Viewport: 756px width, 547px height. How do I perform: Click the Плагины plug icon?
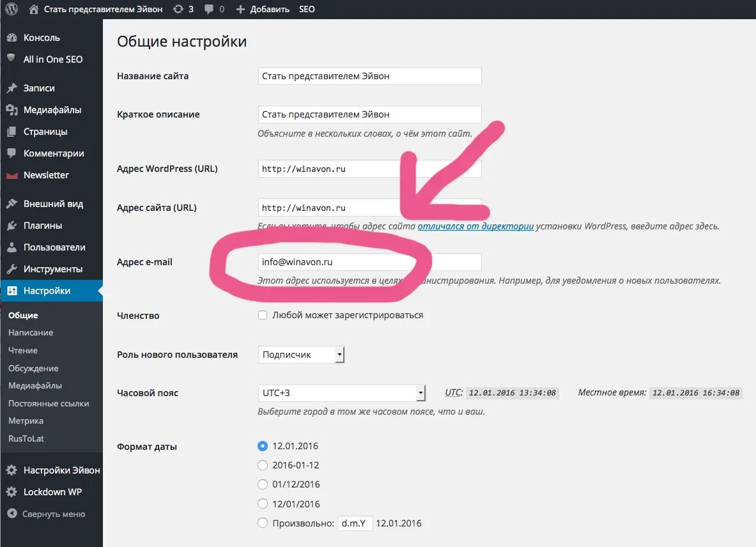tap(12, 226)
